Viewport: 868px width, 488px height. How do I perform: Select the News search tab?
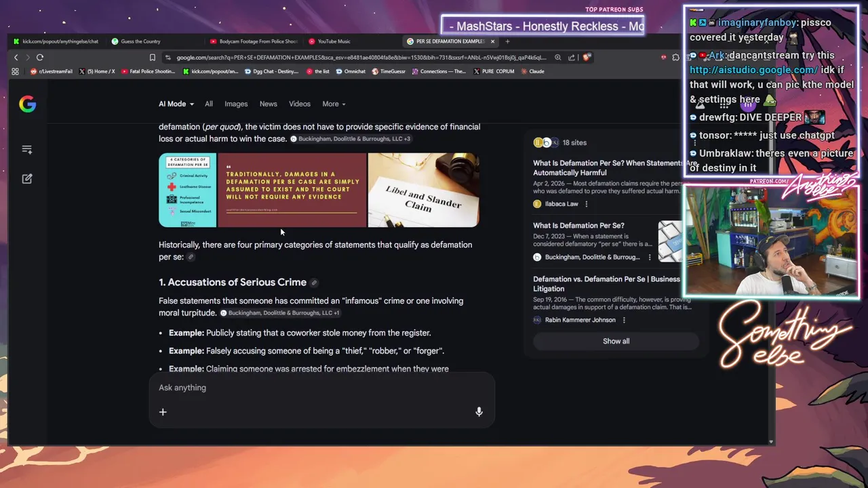269,104
